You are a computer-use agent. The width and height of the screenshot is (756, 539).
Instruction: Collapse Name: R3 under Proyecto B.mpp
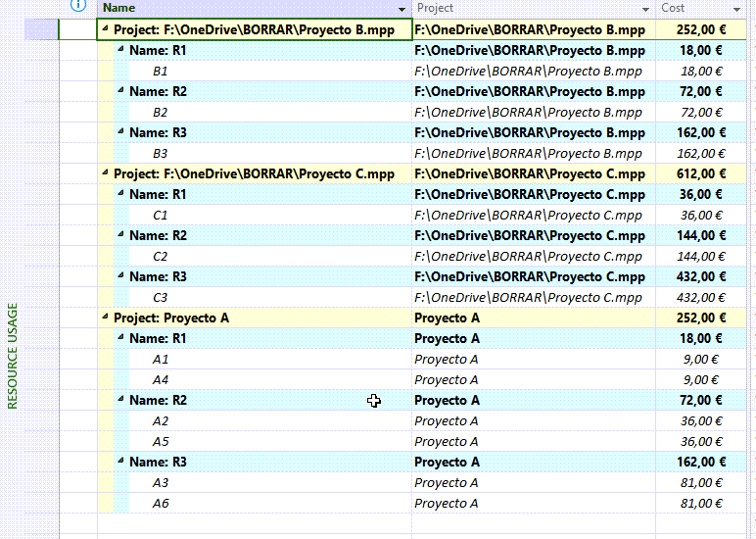coord(121,131)
